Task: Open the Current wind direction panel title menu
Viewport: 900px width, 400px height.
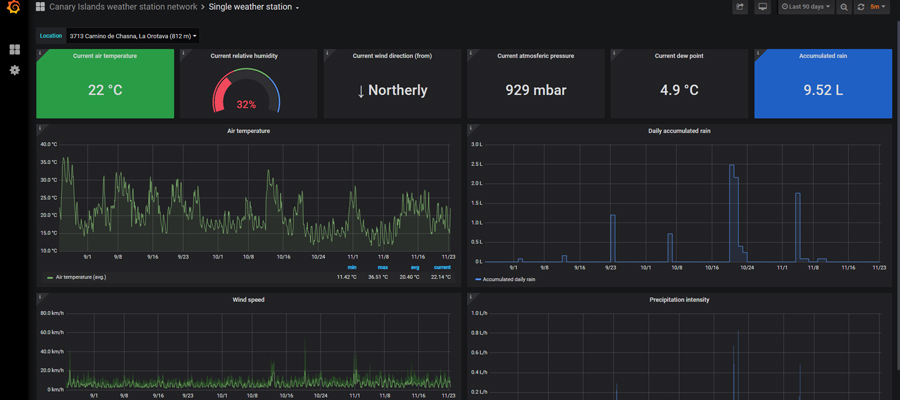Action: [392, 56]
